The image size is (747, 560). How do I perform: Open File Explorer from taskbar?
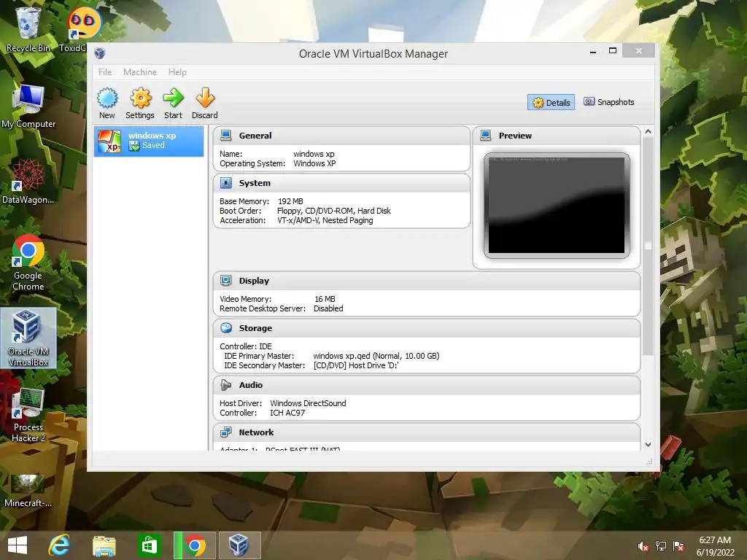coord(104,545)
